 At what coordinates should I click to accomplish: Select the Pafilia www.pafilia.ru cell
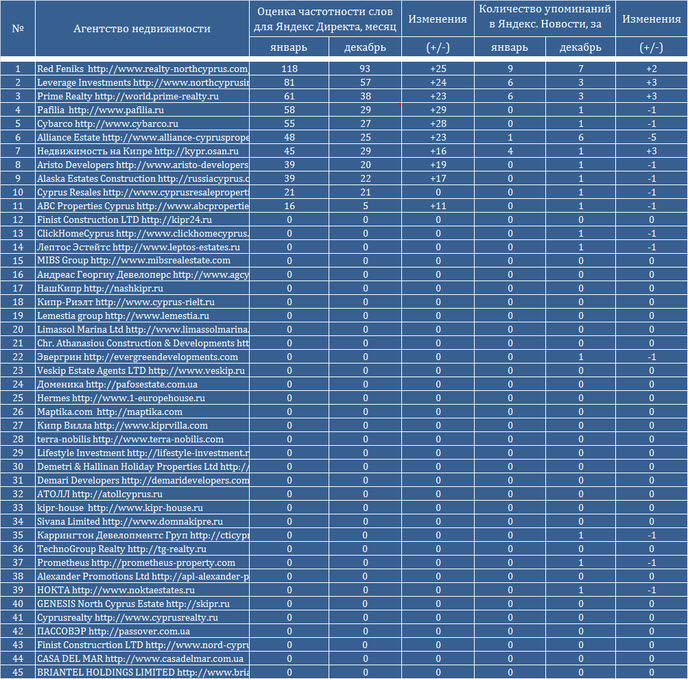[142, 110]
